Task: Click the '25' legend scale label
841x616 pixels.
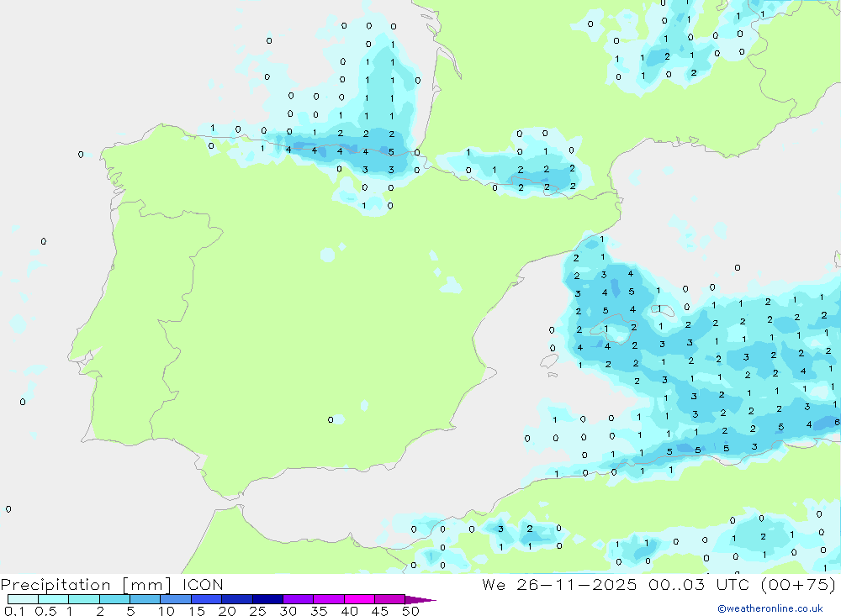Action: [x=258, y=611]
